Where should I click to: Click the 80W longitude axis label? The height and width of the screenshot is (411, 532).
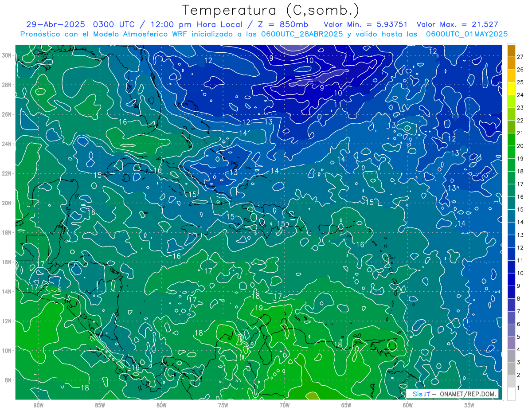click(161, 405)
